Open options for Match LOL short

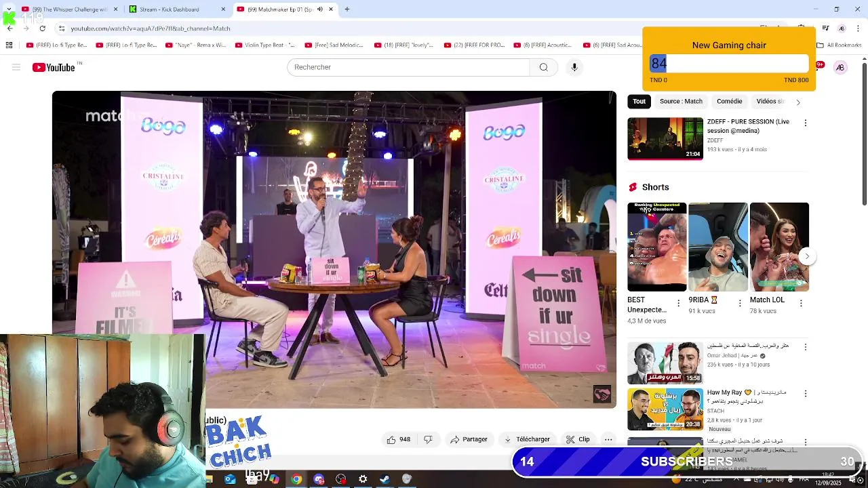(x=801, y=303)
